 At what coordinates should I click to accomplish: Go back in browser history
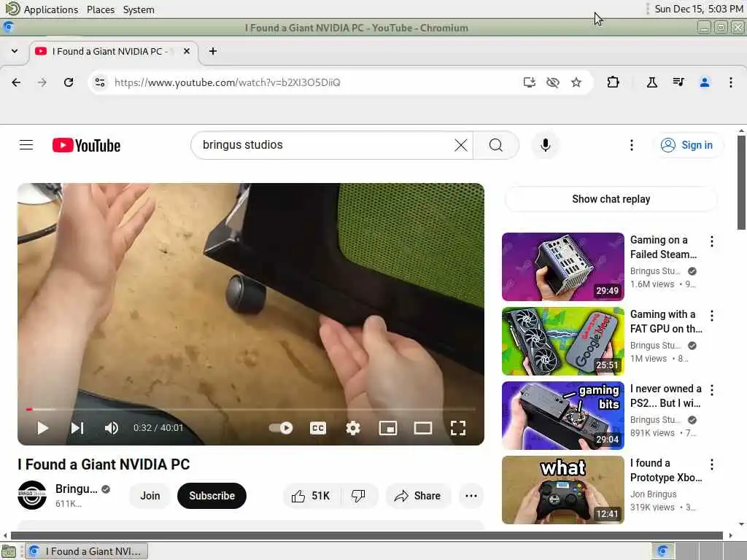pyautogui.click(x=16, y=82)
